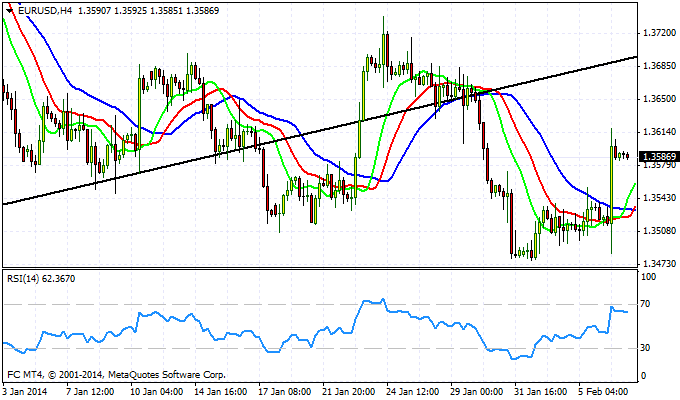
Task: Click the 21 Jan 20:00 time label
Action: pos(349,392)
